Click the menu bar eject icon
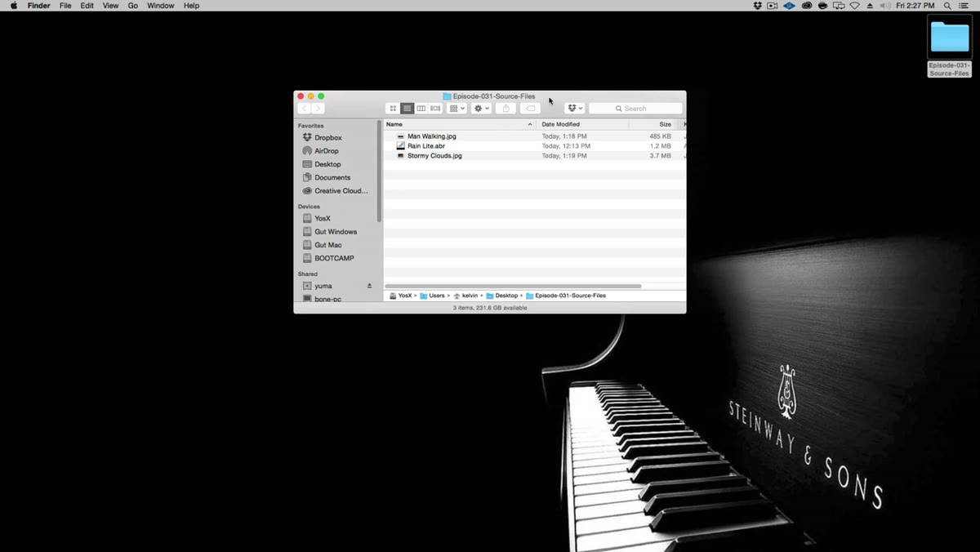 tap(870, 6)
